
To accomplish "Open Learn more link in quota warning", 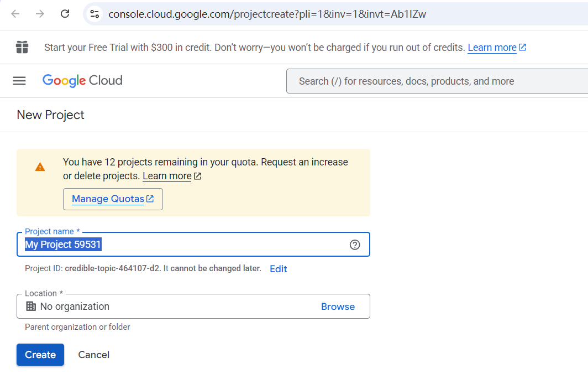I will point(167,176).
